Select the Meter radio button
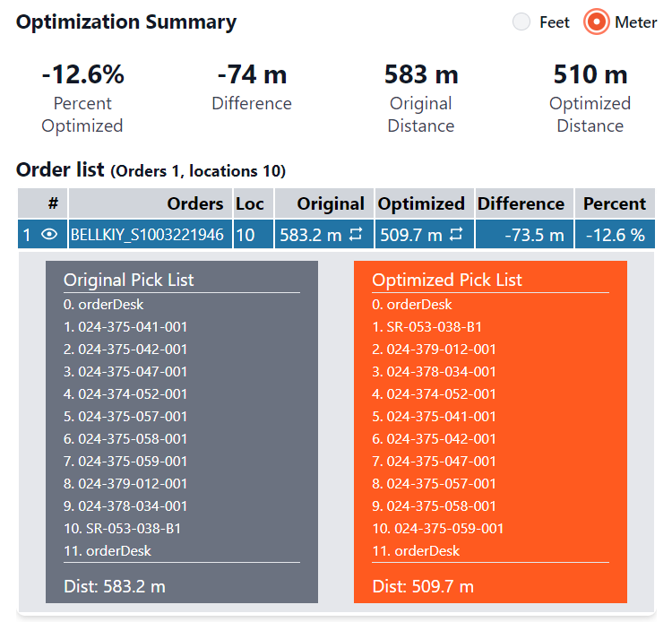 click(596, 22)
